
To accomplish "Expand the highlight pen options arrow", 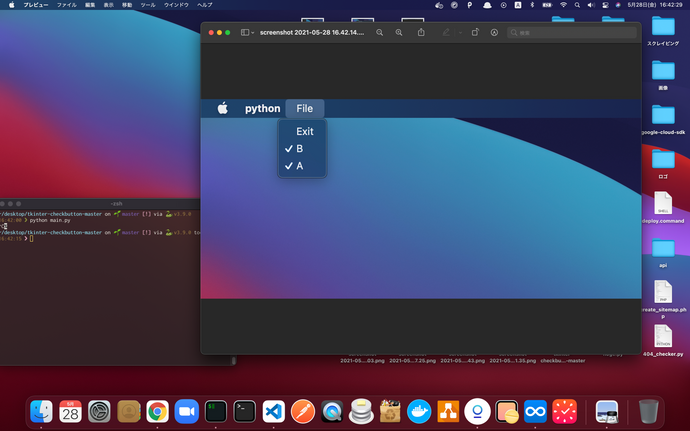I will point(460,33).
